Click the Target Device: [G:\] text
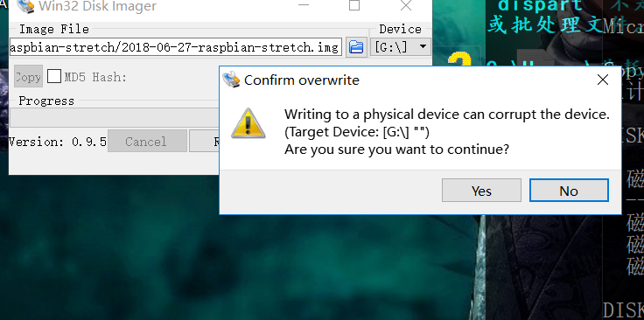 coord(356,132)
